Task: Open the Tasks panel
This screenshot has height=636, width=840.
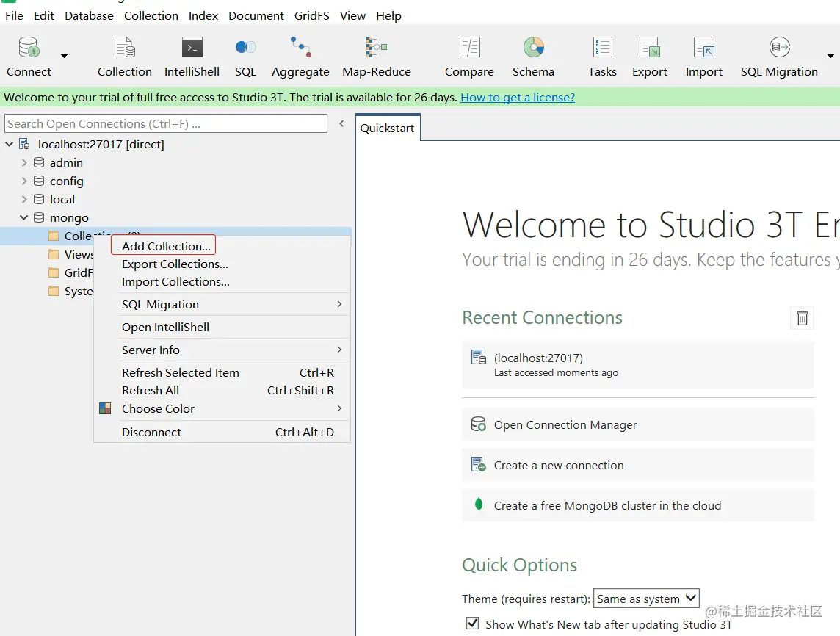Action: coord(602,57)
